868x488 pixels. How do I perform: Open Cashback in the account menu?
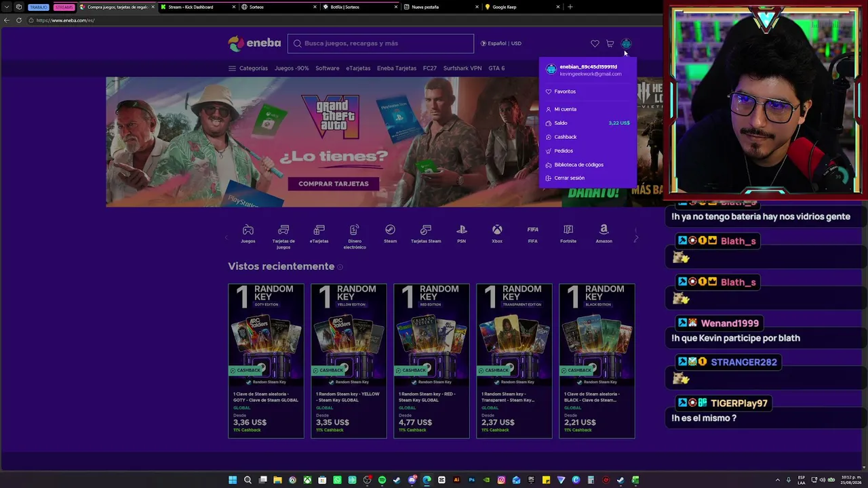click(588, 137)
